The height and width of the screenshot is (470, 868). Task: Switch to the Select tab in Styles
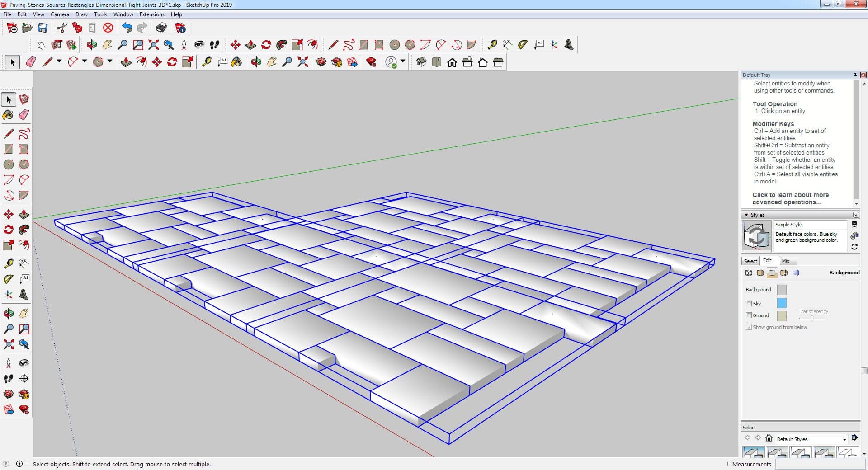pos(750,261)
